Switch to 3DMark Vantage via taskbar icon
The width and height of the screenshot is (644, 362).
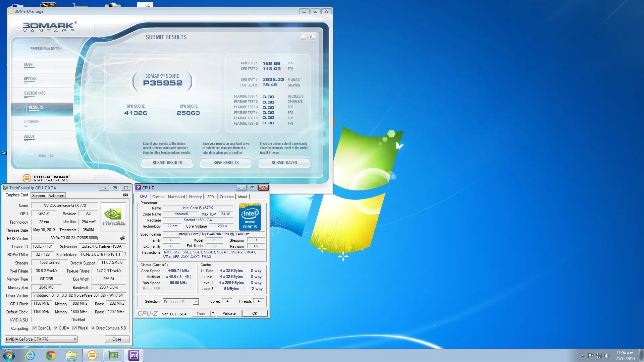92,355
